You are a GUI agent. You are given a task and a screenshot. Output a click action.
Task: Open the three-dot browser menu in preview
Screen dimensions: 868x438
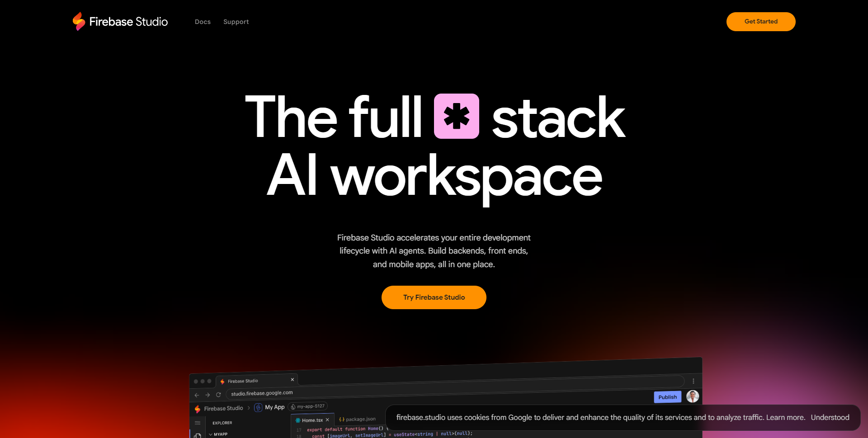693,381
